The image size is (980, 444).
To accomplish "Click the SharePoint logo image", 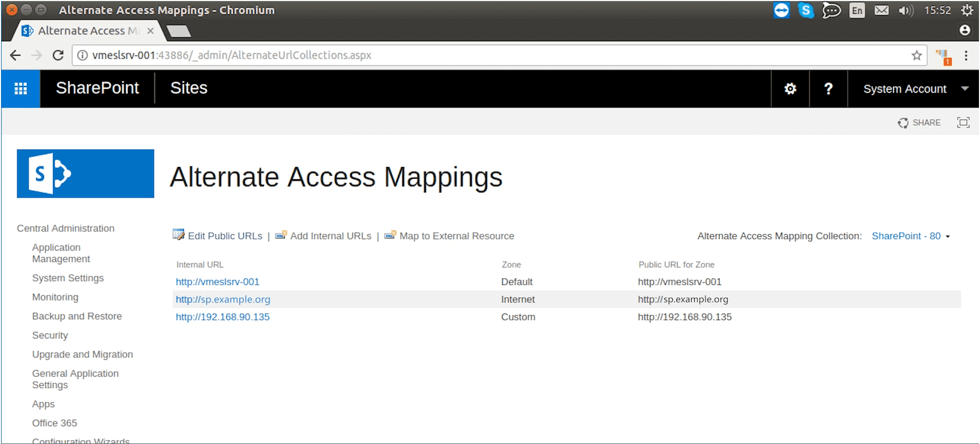I will click(x=85, y=174).
